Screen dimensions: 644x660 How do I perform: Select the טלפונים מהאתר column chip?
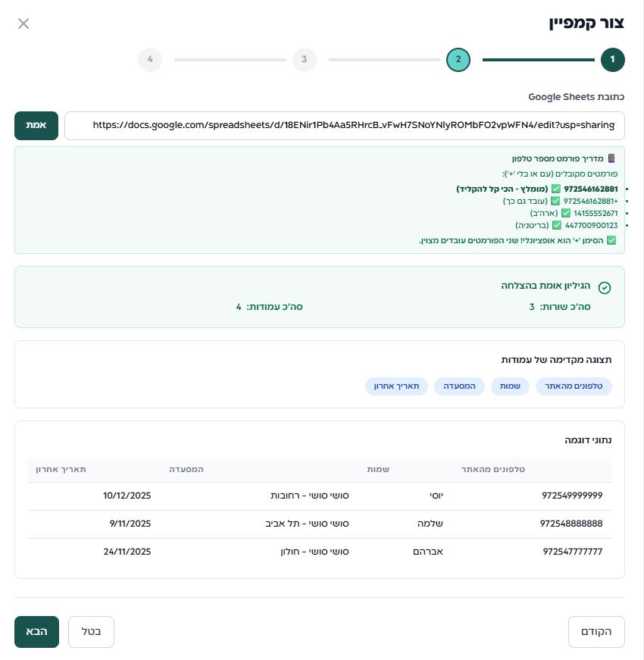pyautogui.click(x=574, y=386)
